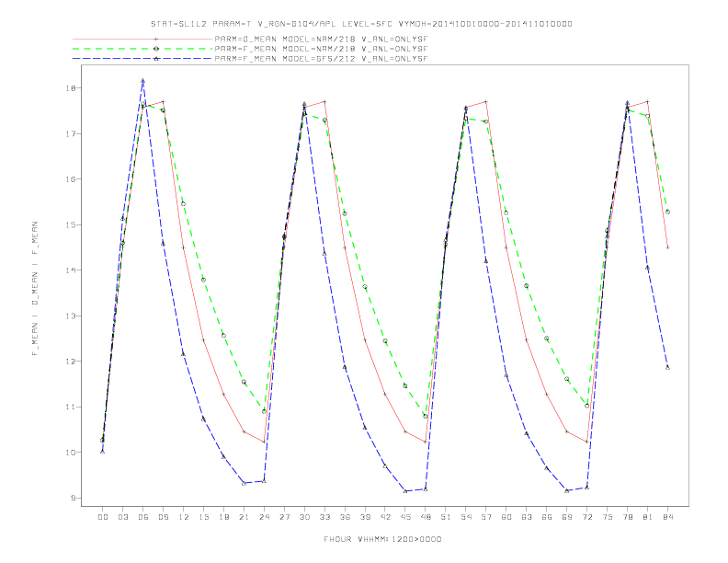Click x-axis forecast hour label 30
This screenshot has width=728, height=563.
pos(304,517)
